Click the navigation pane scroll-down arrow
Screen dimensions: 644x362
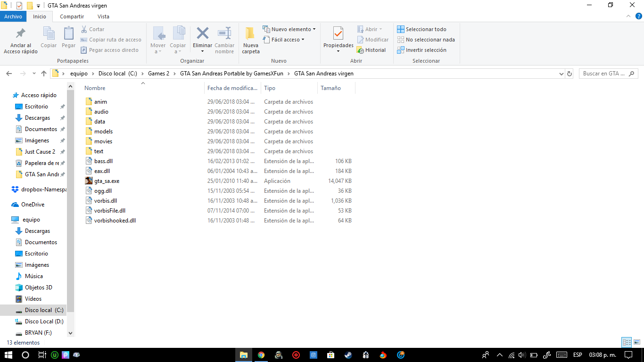(71, 333)
